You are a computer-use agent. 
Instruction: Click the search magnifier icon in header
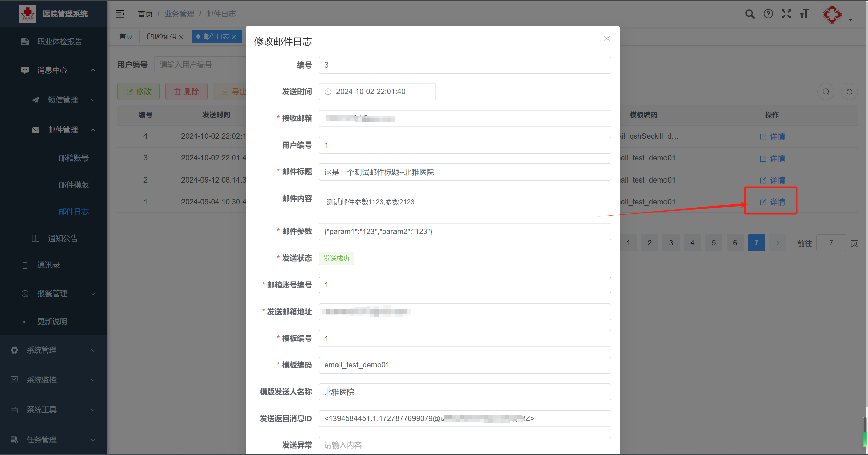pyautogui.click(x=749, y=14)
